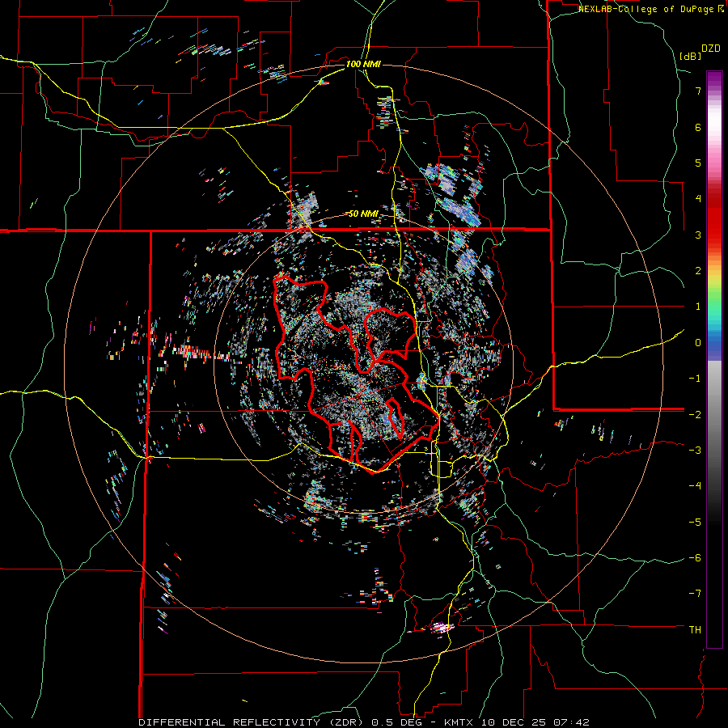Click the "100 NMI" range ring label
This screenshot has width=728, height=728.
pos(363,64)
